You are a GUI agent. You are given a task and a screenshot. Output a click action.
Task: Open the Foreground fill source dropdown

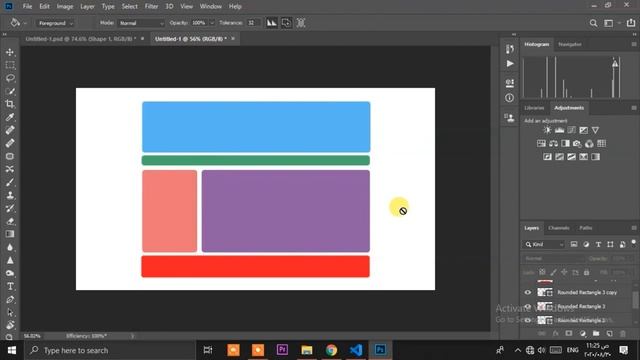[x=56, y=23]
